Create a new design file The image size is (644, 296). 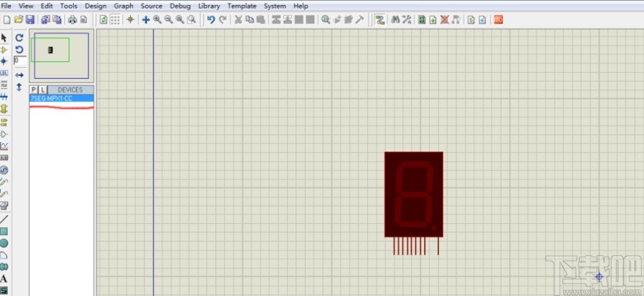click(x=7, y=20)
